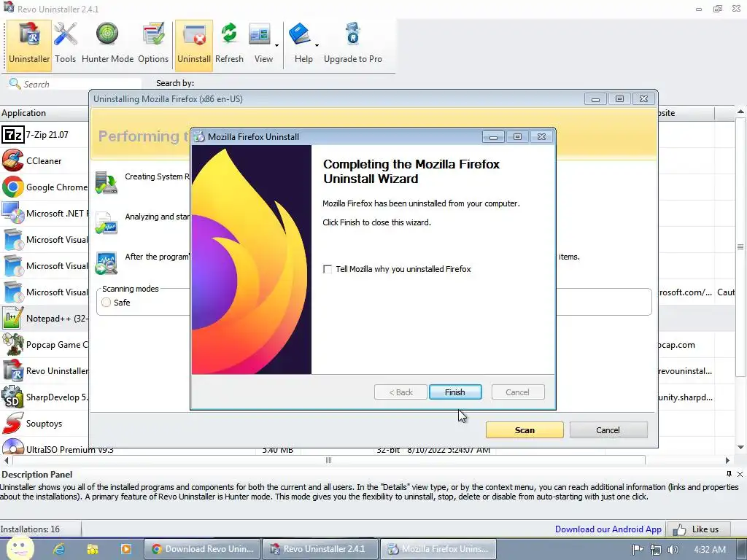The width and height of the screenshot is (747, 560).
Task: Click Upgrade to Pro icon
Action: click(352, 44)
